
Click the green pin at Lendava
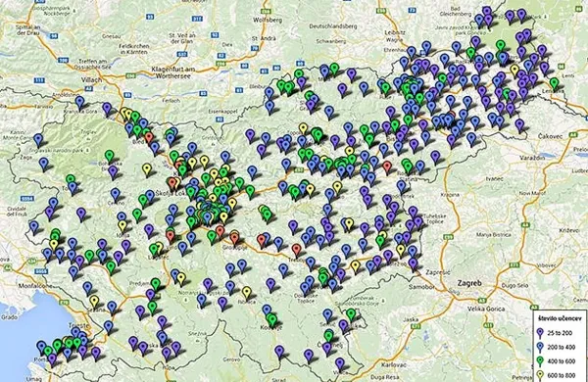tap(555, 83)
